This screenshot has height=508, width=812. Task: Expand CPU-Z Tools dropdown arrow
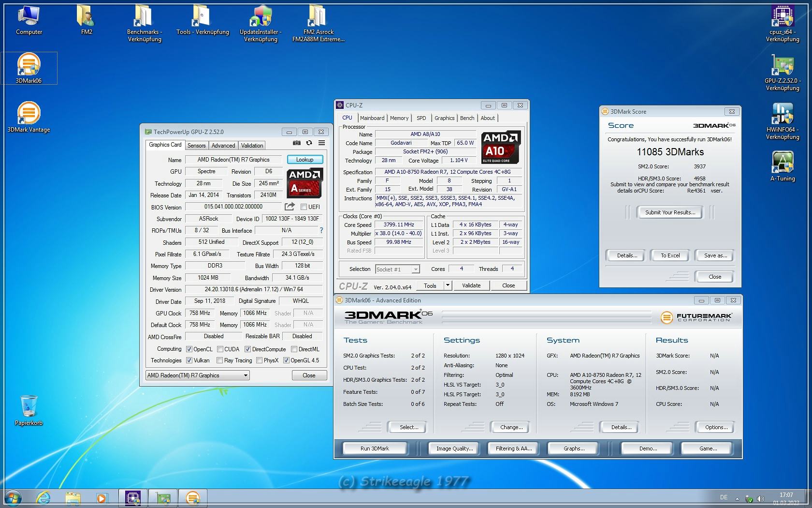[448, 285]
